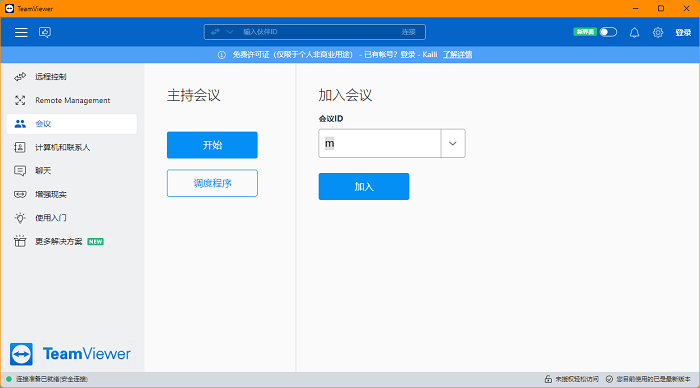Open 更多解决方案 in sidebar
Viewport: 700px width, 388px height.
pyautogui.click(x=72, y=242)
